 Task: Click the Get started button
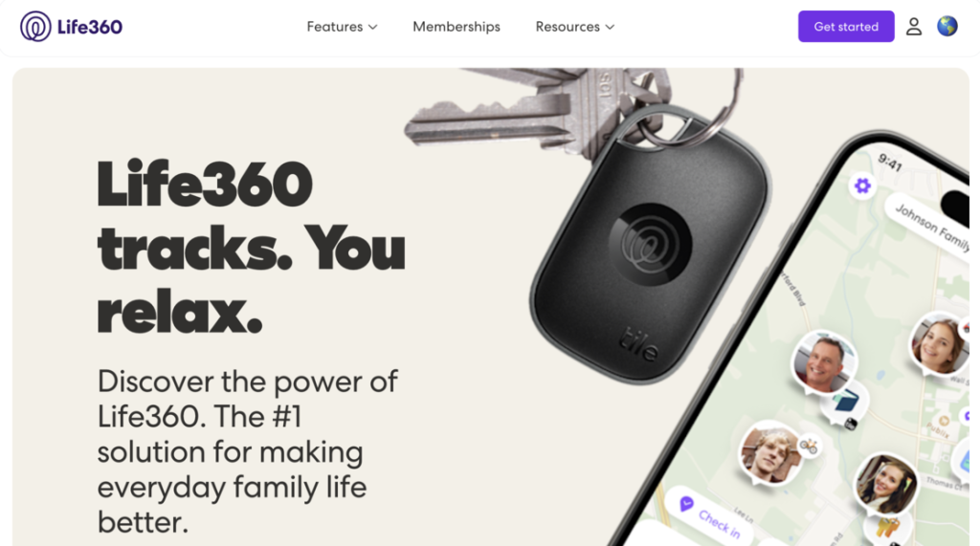click(x=846, y=26)
